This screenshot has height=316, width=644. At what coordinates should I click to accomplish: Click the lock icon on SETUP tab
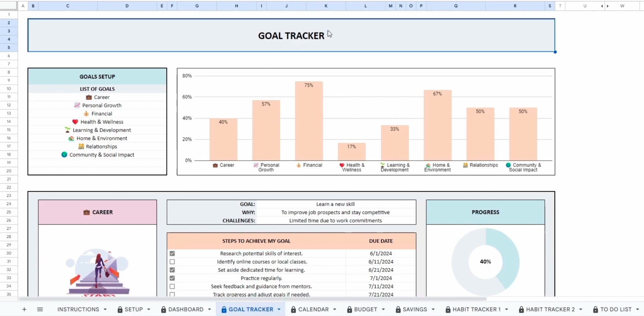click(120, 309)
